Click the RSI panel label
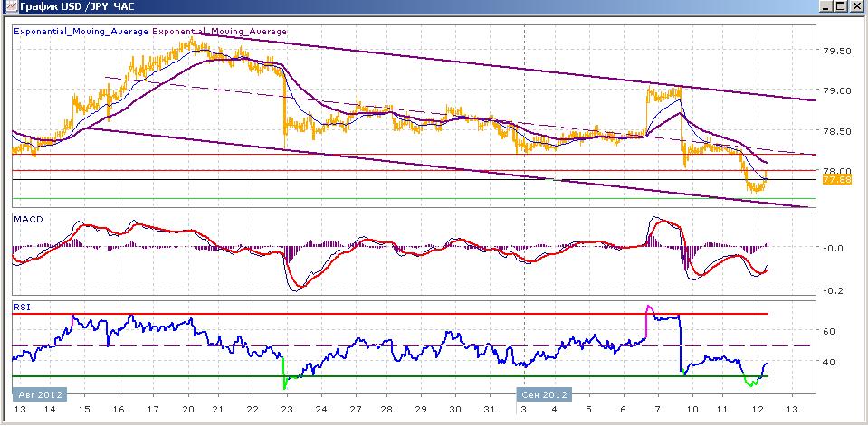 click(x=22, y=307)
